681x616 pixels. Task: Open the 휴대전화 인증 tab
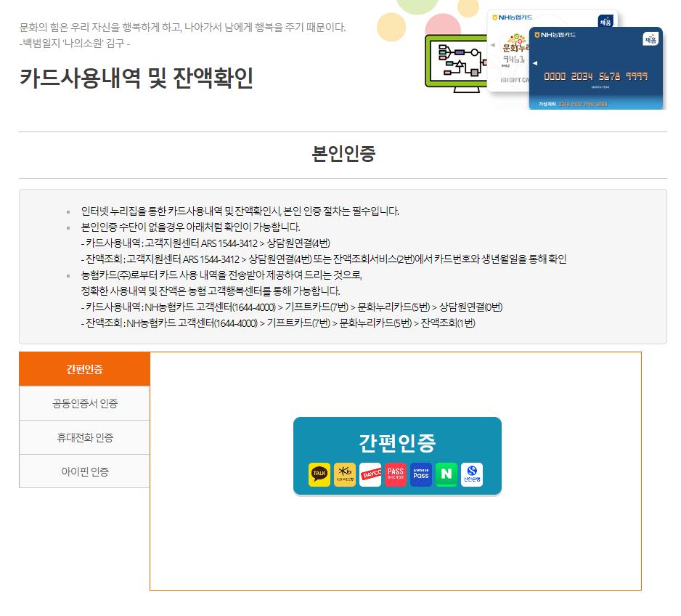coord(85,437)
